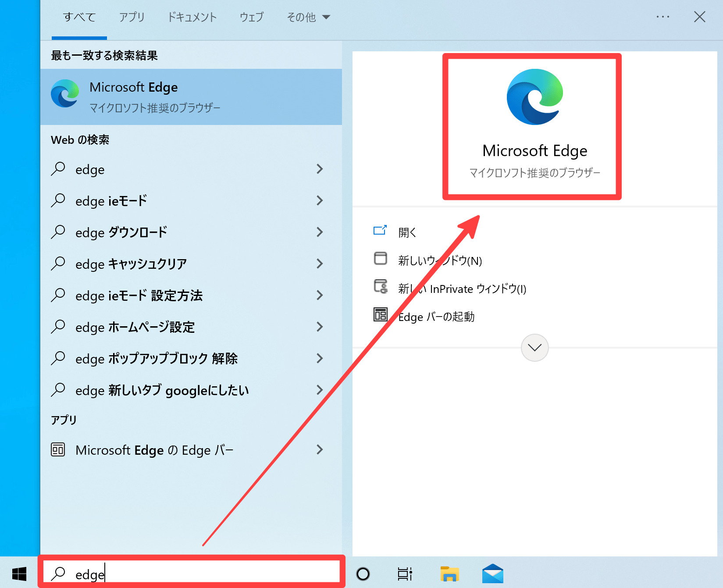The height and width of the screenshot is (588, 723).
Task: Expand 'Microsoft Edge の Edge バー' chevron
Action: pyautogui.click(x=320, y=449)
